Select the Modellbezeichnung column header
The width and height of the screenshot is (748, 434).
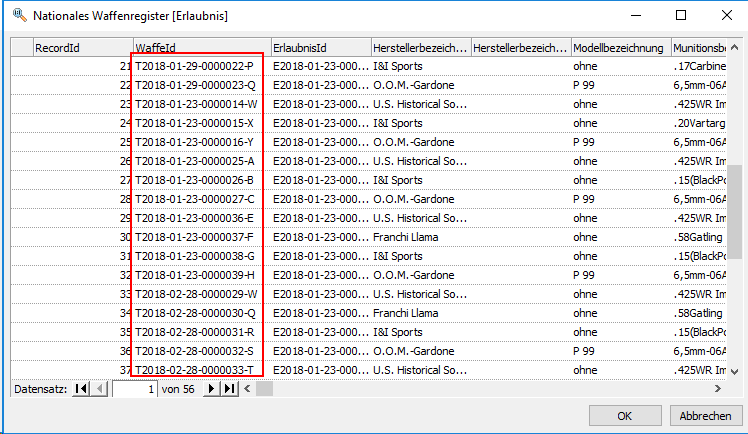click(x=619, y=48)
